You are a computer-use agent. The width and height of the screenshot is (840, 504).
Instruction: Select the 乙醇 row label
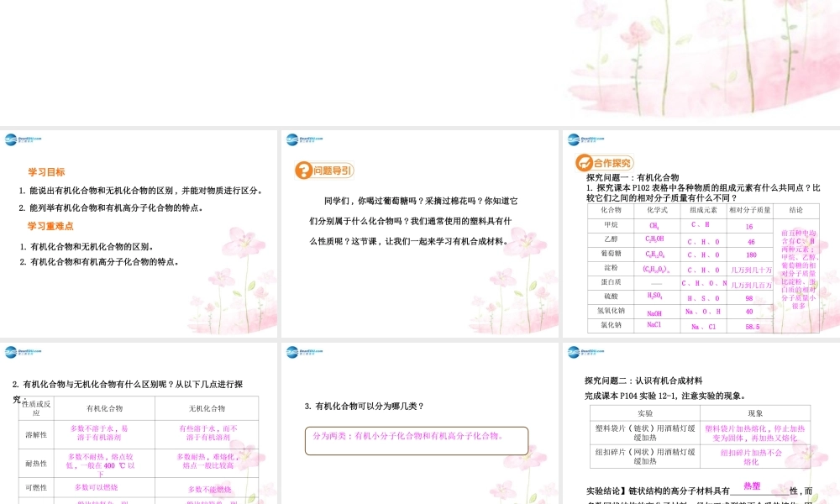pos(611,239)
